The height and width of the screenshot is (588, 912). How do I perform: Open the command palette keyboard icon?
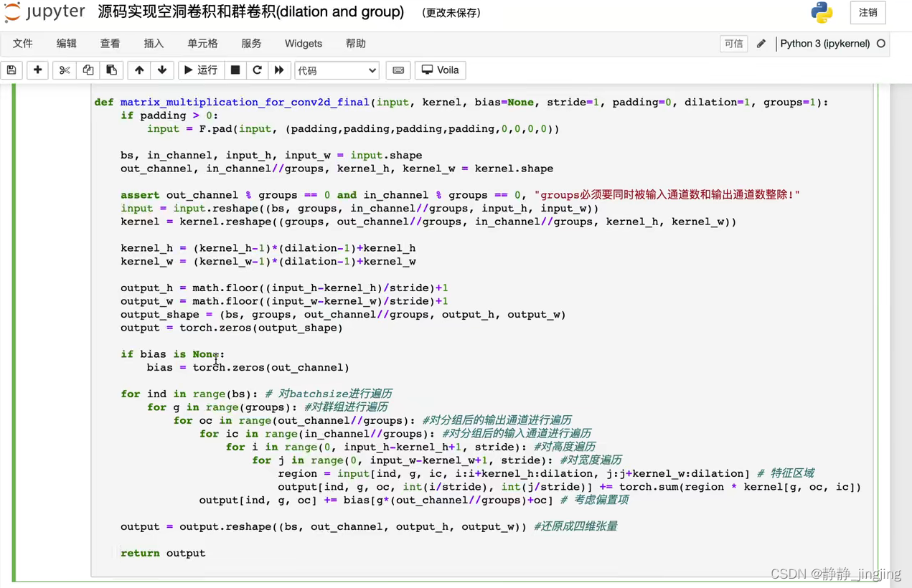pyautogui.click(x=399, y=70)
